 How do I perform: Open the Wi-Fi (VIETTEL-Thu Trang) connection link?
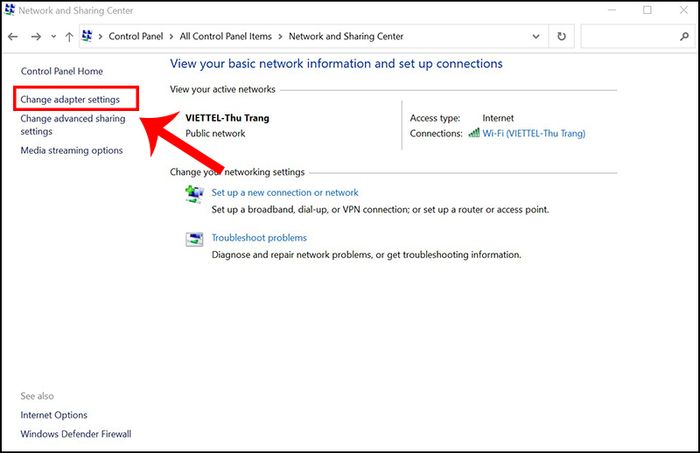534,133
